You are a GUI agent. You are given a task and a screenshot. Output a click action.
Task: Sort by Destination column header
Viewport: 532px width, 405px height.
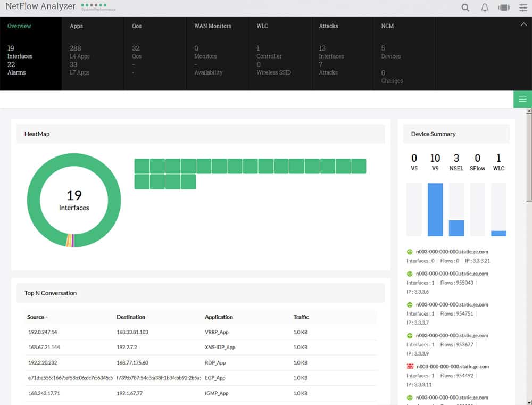coord(131,317)
